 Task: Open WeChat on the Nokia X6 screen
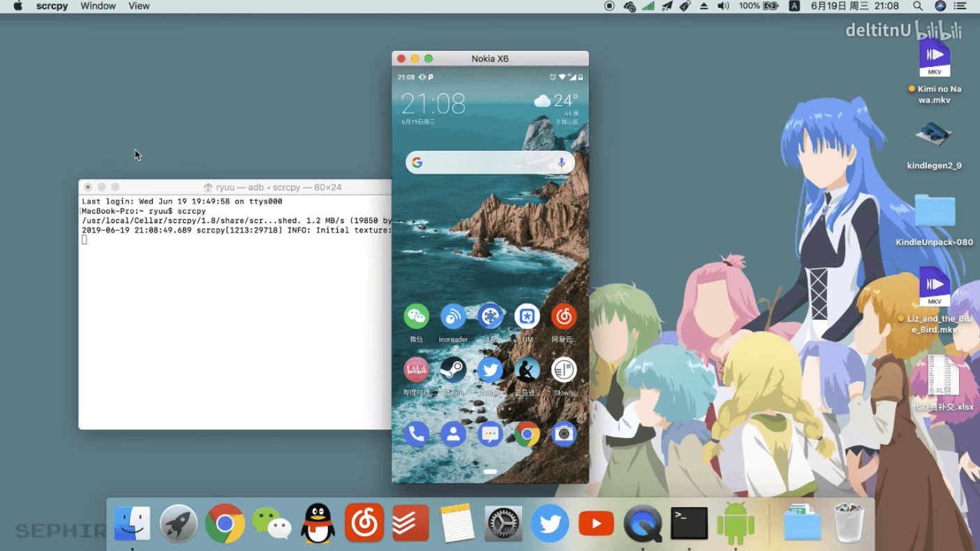click(416, 317)
